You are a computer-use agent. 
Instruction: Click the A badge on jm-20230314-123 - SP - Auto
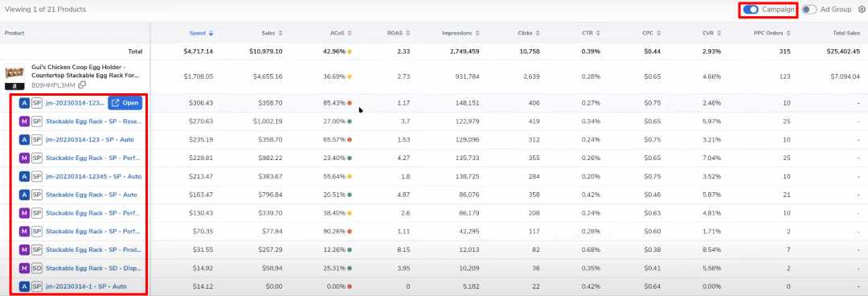24,140
